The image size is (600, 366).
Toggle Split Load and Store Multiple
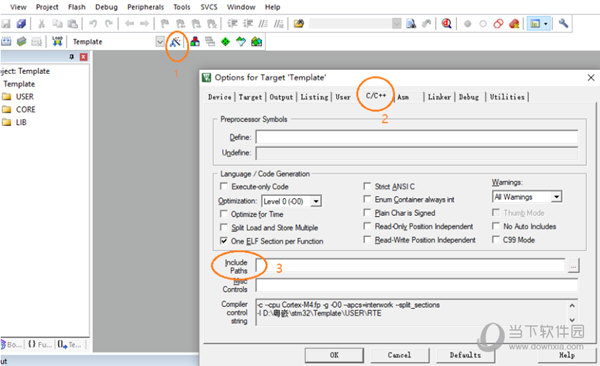coord(223,227)
